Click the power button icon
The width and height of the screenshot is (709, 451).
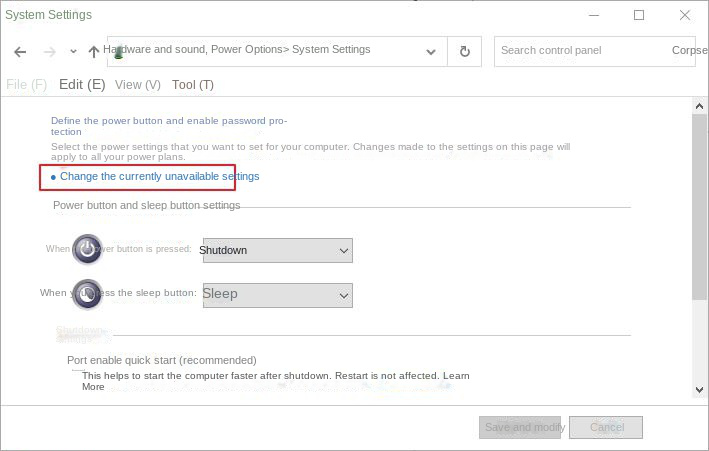pos(88,250)
